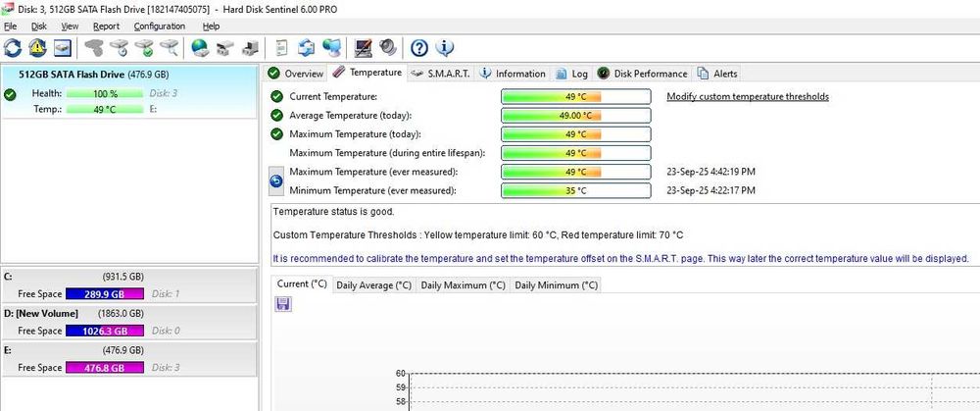Image resolution: width=980 pixels, height=411 pixels.
Task: Click the report document toolbar icon
Action: (x=282, y=47)
